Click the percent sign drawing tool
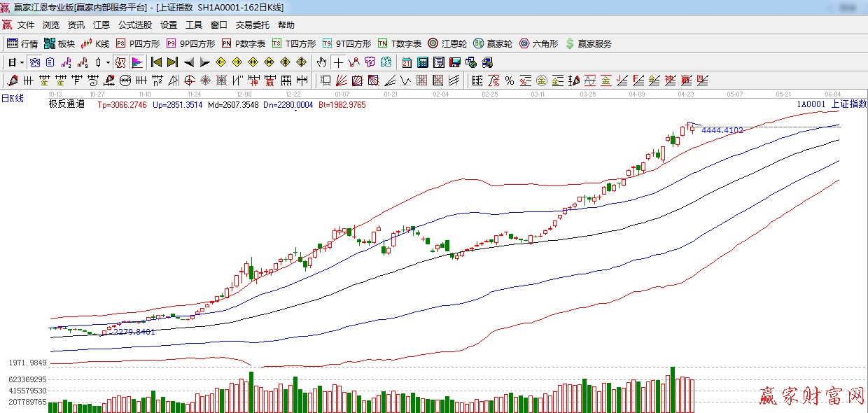 (x=509, y=80)
